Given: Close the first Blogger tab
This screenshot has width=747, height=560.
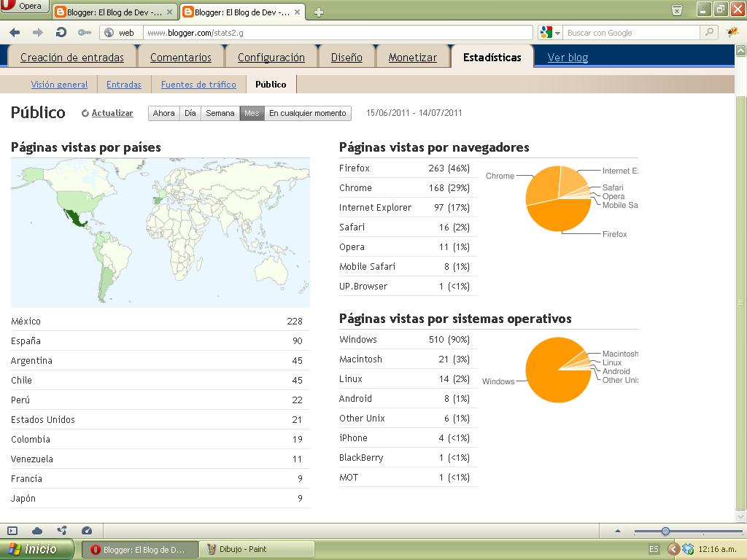Looking at the screenshot, I should 169,12.
